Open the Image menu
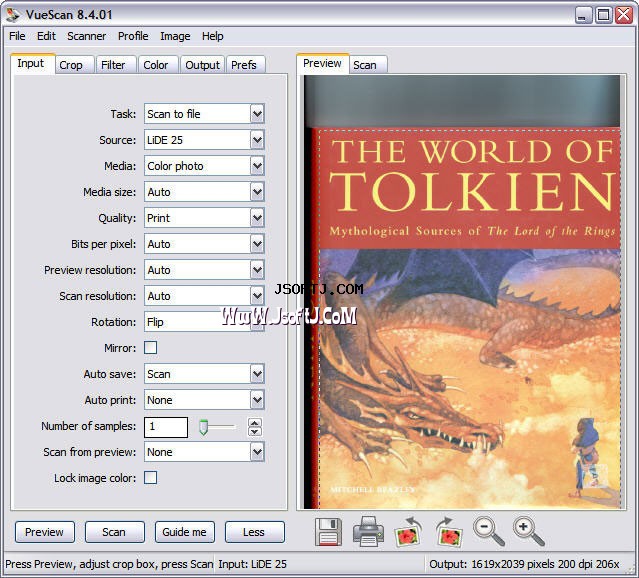 [175, 36]
